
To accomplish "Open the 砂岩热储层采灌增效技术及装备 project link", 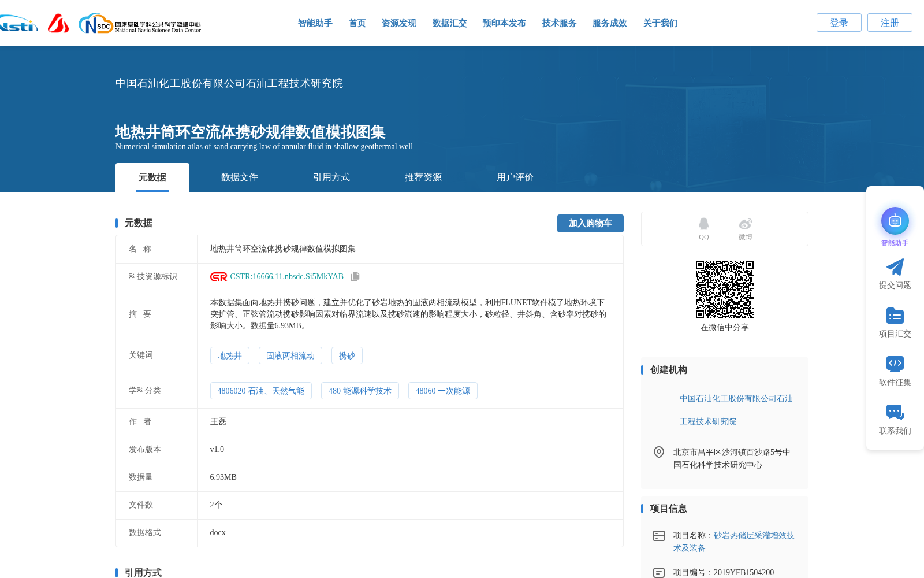I will pyautogui.click(x=734, y=542).
